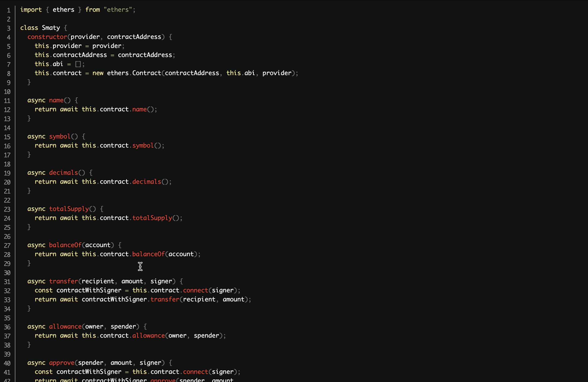588x382 pixels.
Task: Click ethers.Contract on line 8
Action: [x=134, y=73]
